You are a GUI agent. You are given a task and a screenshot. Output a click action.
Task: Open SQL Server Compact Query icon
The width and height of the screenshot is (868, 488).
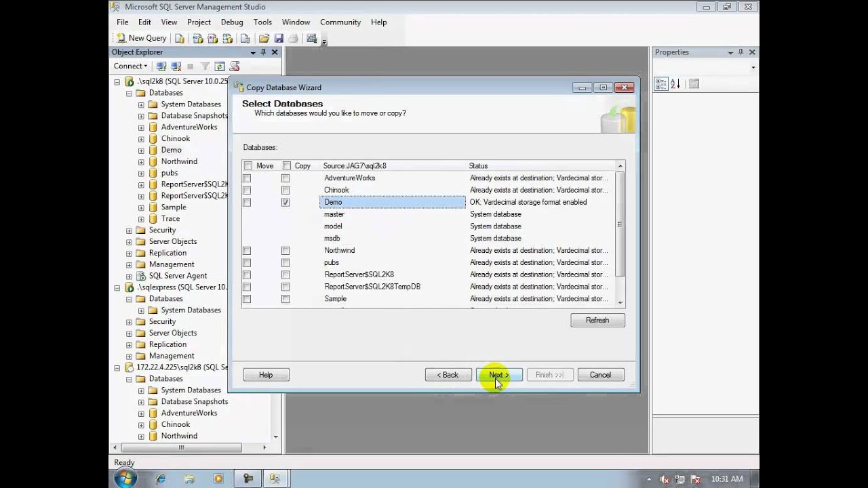[x=245, y=39]
